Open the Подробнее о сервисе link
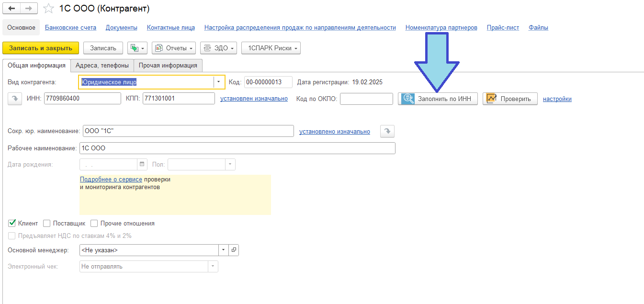This screenshot has height=304, width=644. (111, 179)
